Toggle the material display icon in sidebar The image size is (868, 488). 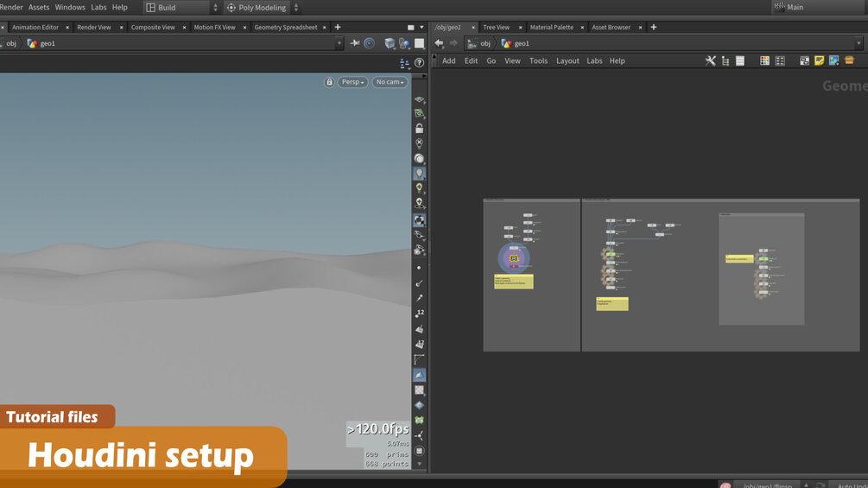click(x=419, y=220)
